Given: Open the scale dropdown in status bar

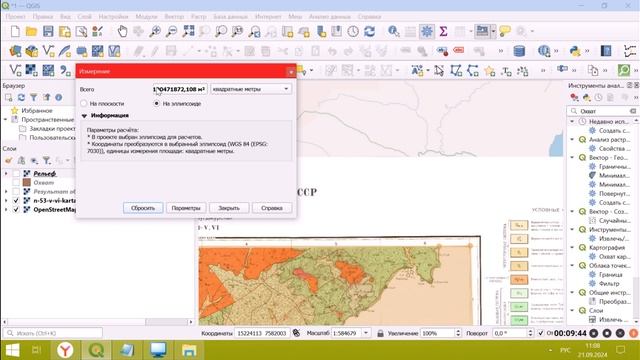Looking at the screenshot, I should (366, 333).
